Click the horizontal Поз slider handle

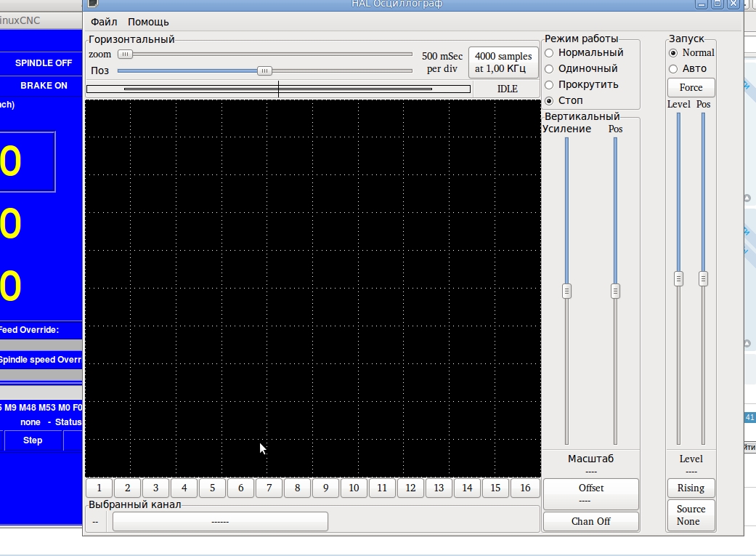pos(264,70)
